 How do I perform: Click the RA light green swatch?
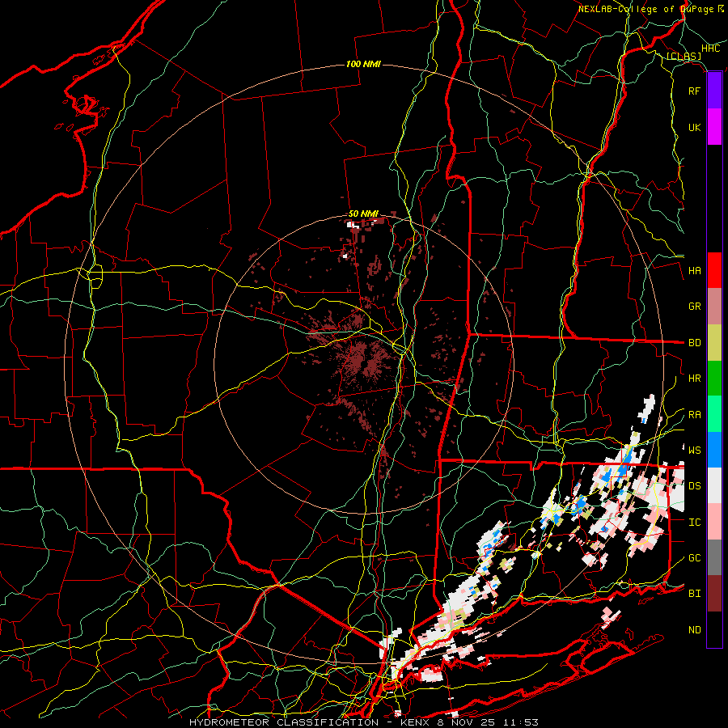pyautogui.click(x=714, y=414)
